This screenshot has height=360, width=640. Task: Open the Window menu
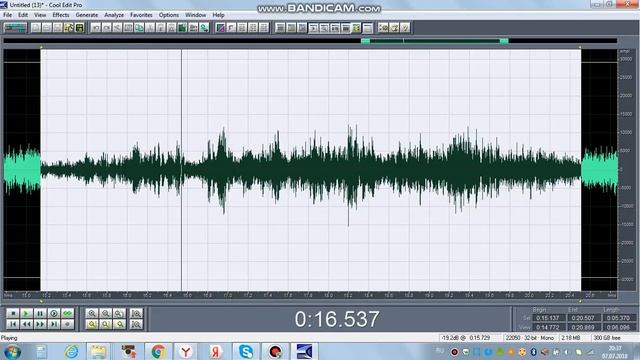(x=196, y=15)
